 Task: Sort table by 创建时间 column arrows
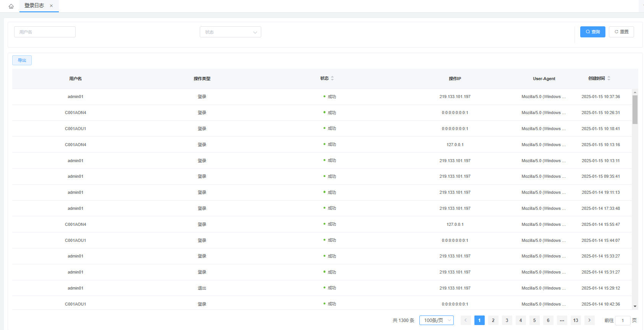pos(609,78)
